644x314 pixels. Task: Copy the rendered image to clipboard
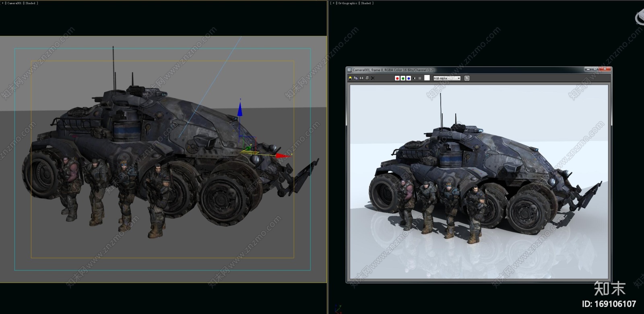coord(356,78)
